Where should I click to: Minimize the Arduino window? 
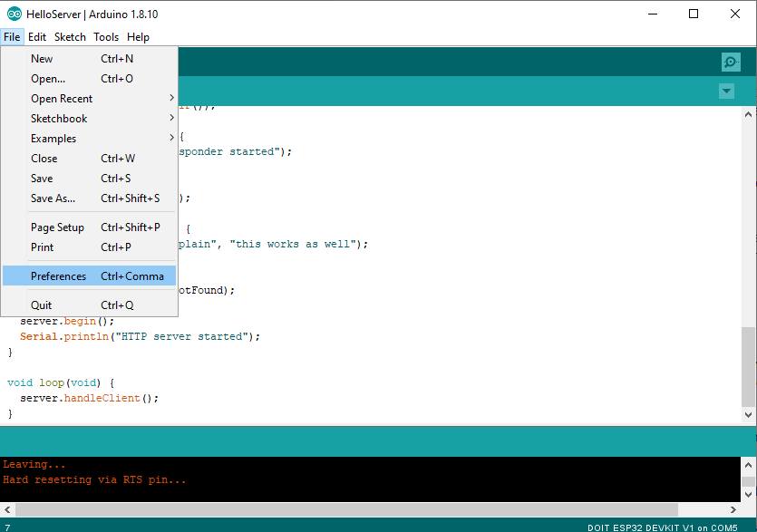653,14
